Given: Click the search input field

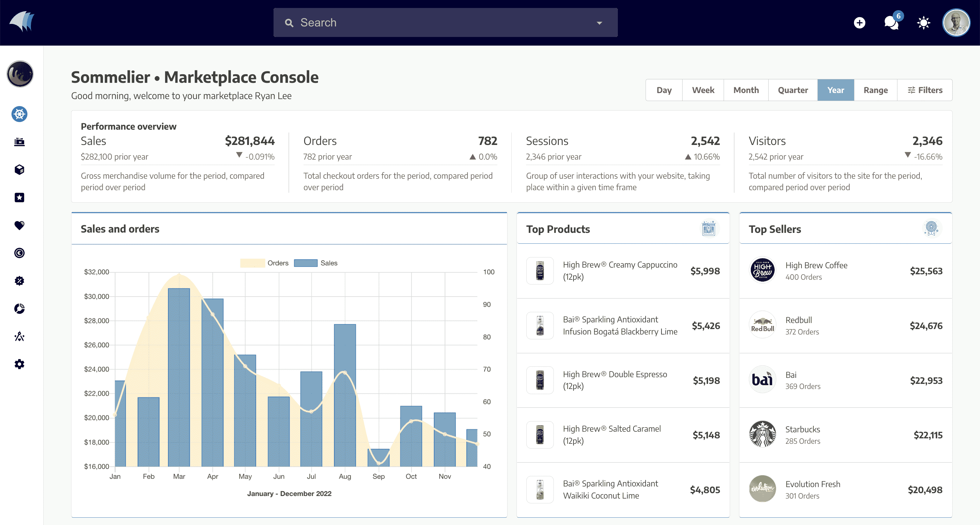Looking at the screenshot, I should (443, 22).
